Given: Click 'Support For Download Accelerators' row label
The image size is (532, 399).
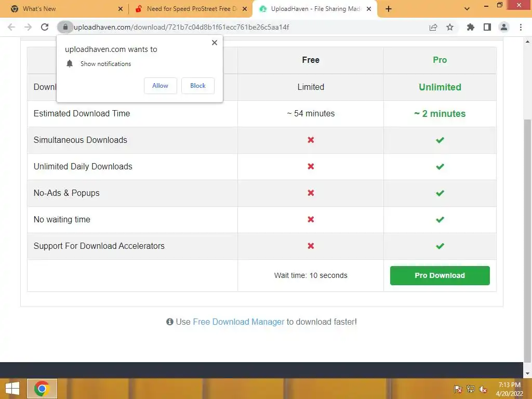Looking at the screenshot, I should tap(99, 246).
